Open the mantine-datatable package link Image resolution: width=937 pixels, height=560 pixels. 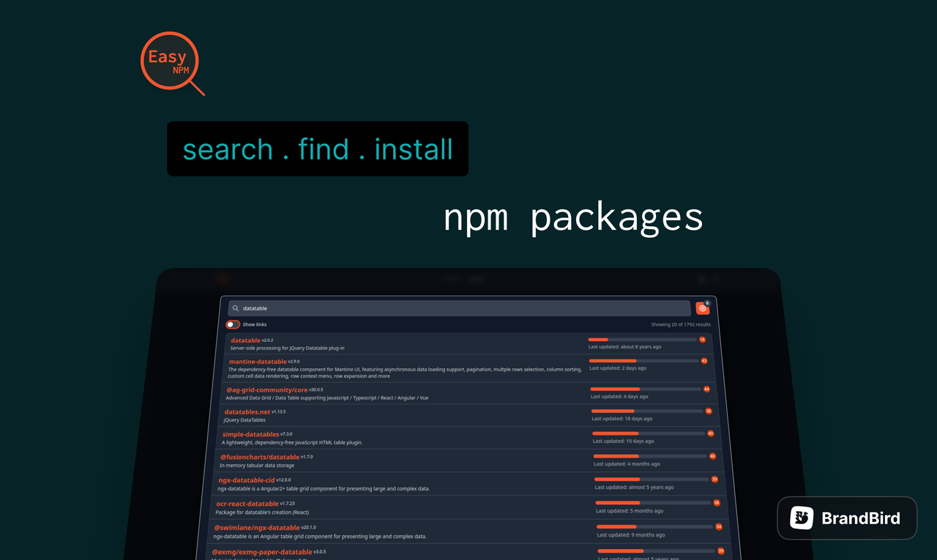pos(258,362)
